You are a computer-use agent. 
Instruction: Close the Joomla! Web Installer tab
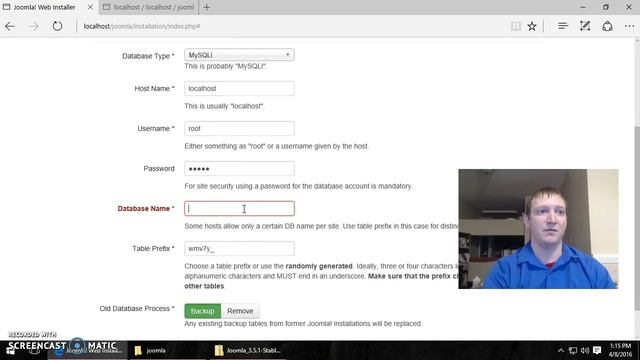click(90, 7)
